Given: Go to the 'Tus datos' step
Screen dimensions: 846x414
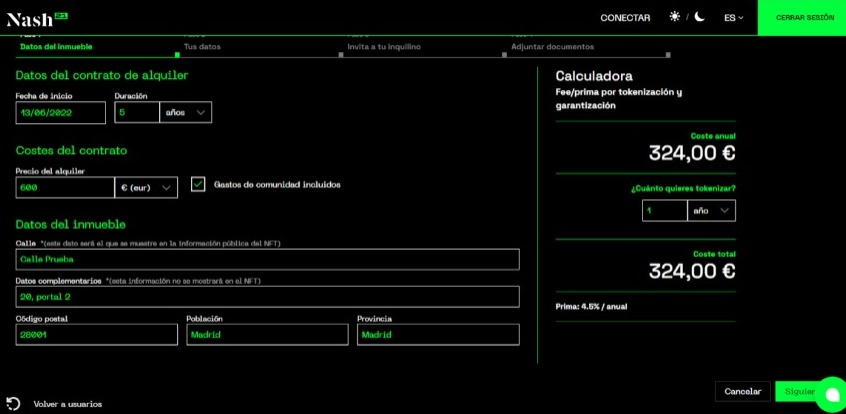Looking at the screenshot, I should click(x=203, y=47).
